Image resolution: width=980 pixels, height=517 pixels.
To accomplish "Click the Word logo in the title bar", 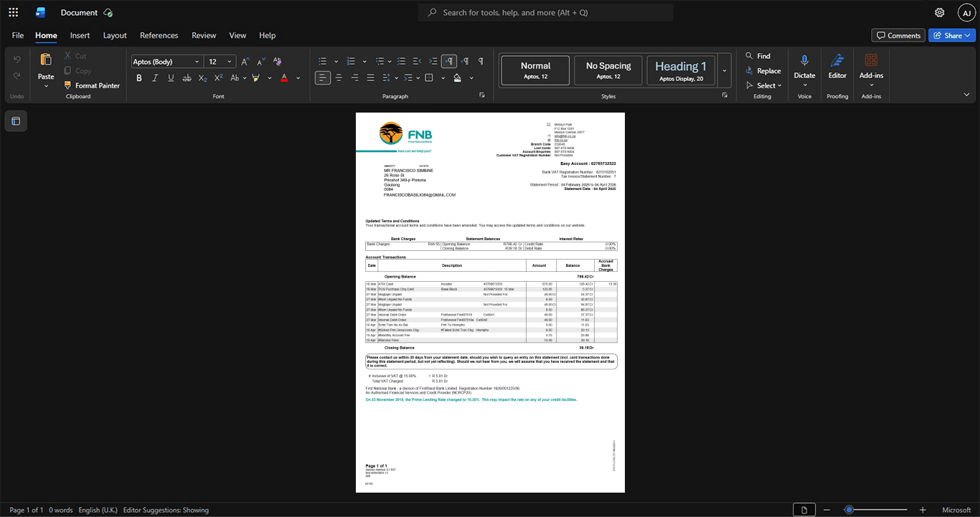I will (x=40, y=12).
